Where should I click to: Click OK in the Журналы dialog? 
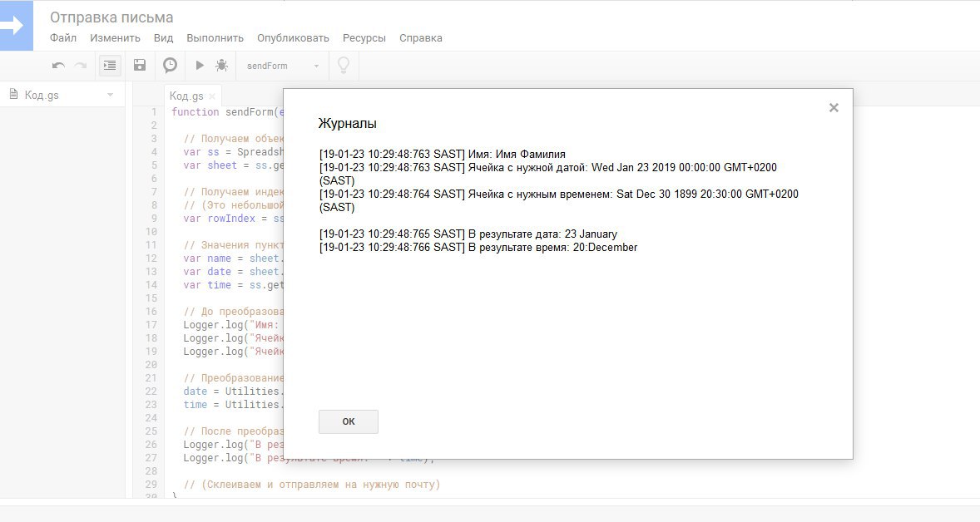coord(348,421)
